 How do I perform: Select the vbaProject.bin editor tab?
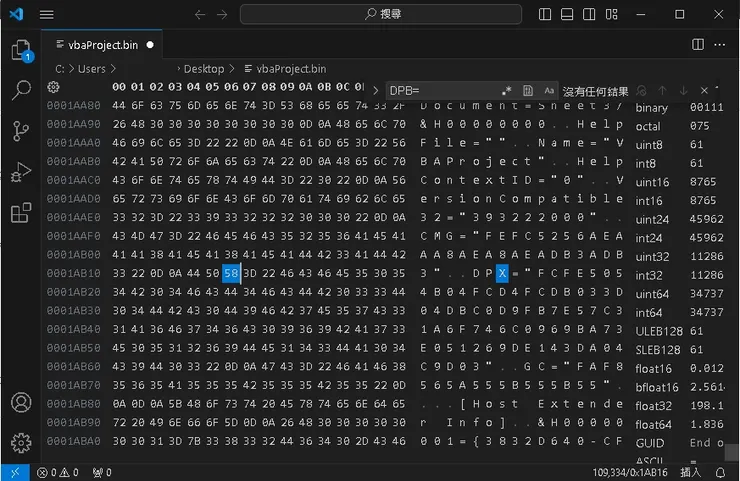[x=102, y=45]
